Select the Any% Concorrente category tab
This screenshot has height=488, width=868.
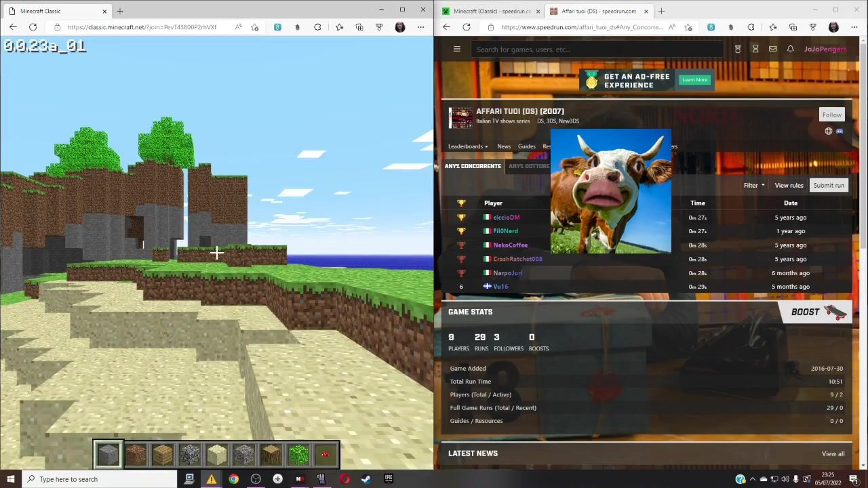pos(473,166)
